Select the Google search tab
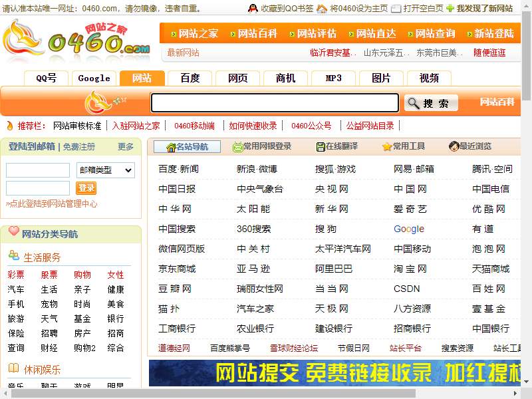 [x=94, y=78]
